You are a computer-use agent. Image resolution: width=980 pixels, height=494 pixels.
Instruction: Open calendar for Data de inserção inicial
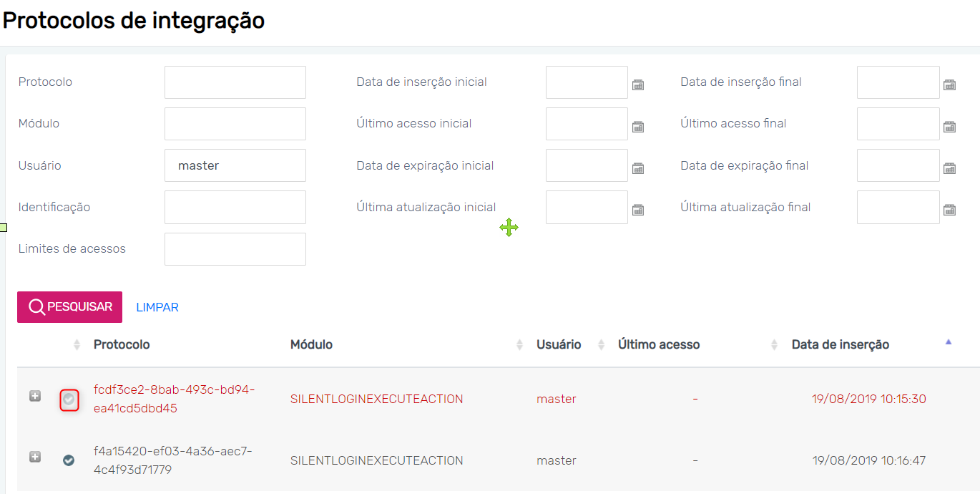(x=638, y=85)
